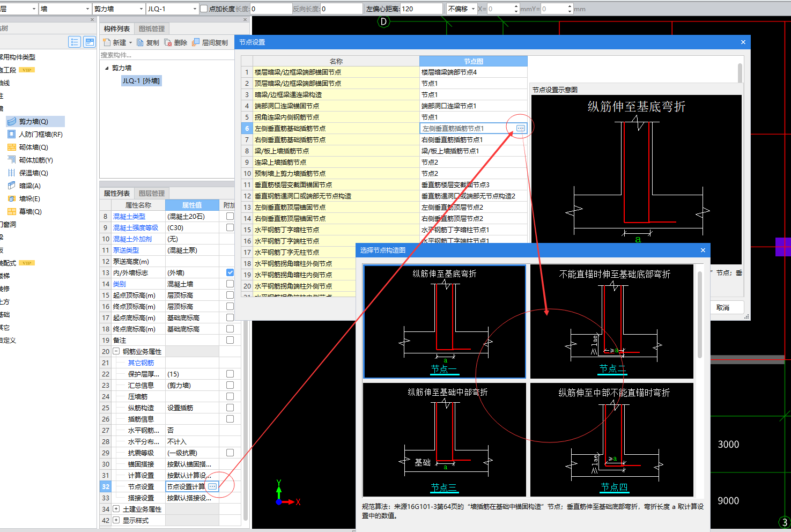Open 混凝土类型 property link
Screen dimensions: 791x532
point(129,217)
